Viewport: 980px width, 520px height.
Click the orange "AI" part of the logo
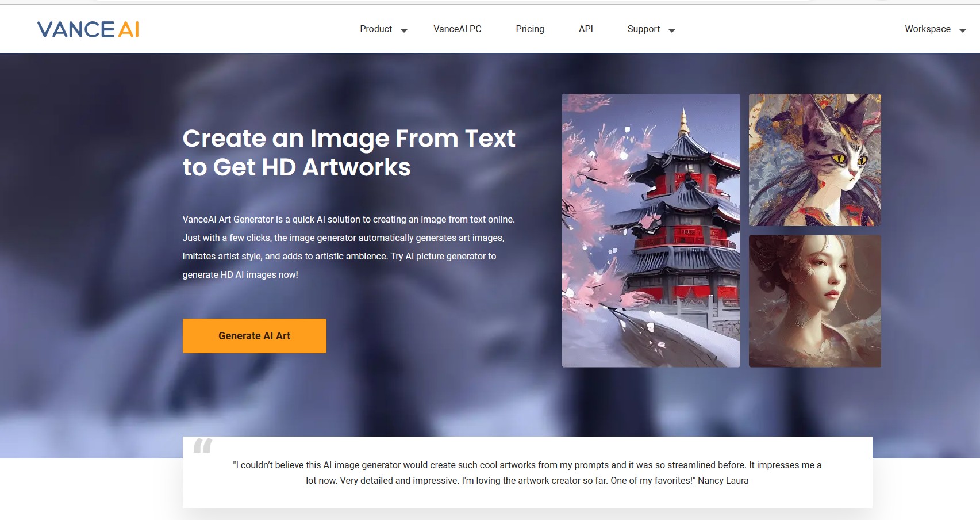point(129,29)
